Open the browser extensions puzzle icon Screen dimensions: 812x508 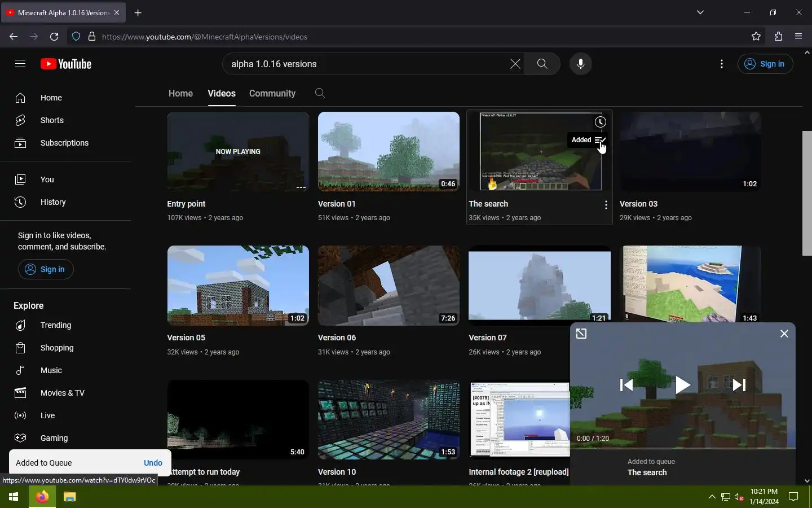pyautogui.click(x=778, y=37)
